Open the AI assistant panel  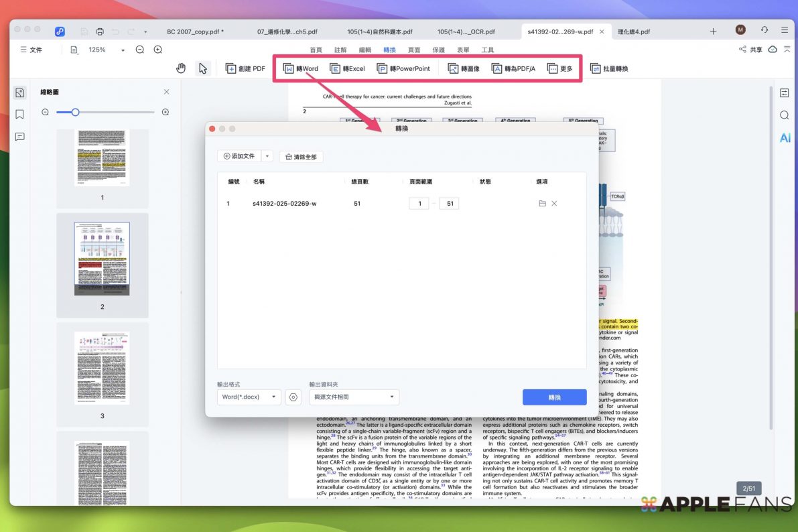(x=784, y=138)
